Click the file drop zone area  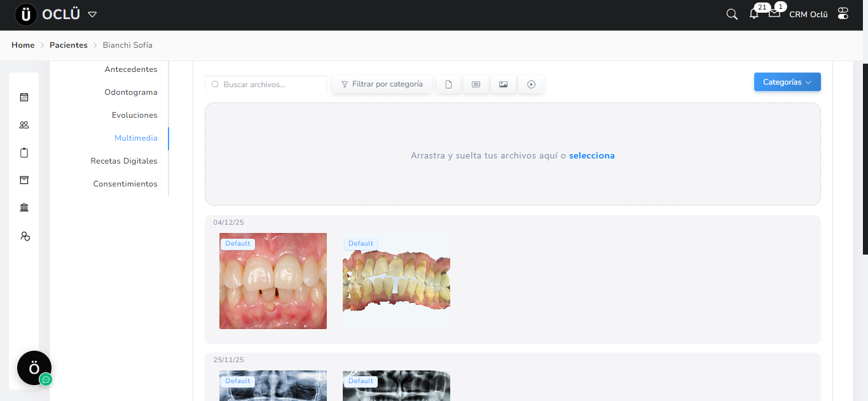pos(513,154)
